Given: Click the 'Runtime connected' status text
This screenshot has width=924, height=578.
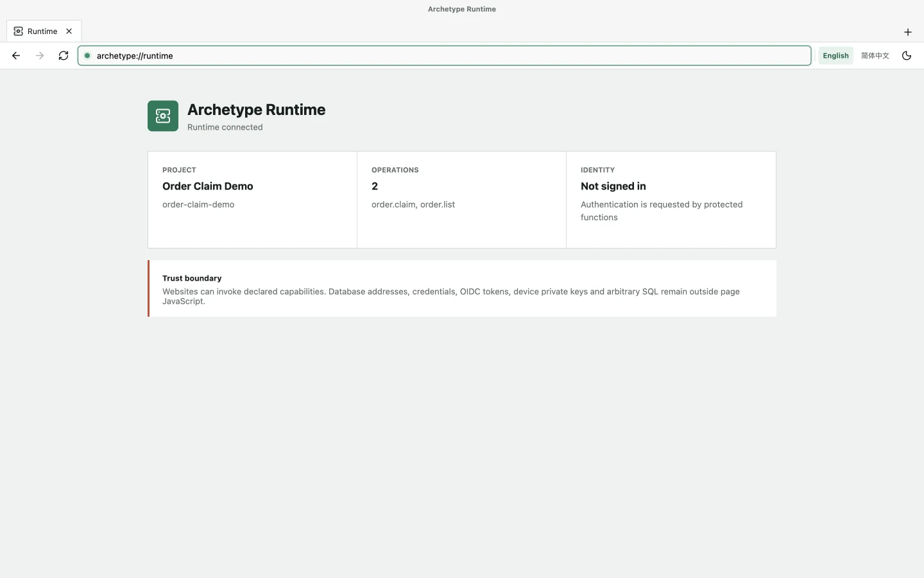Looking at the screenshot, I should coord(225,127).
